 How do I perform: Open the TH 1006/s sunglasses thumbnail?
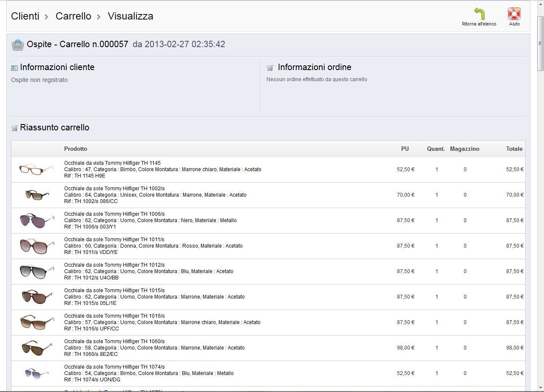37,220
